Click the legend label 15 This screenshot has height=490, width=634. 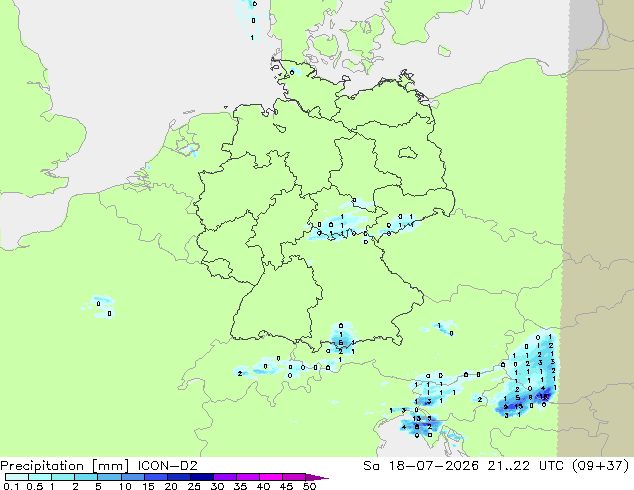click(148, 486)
